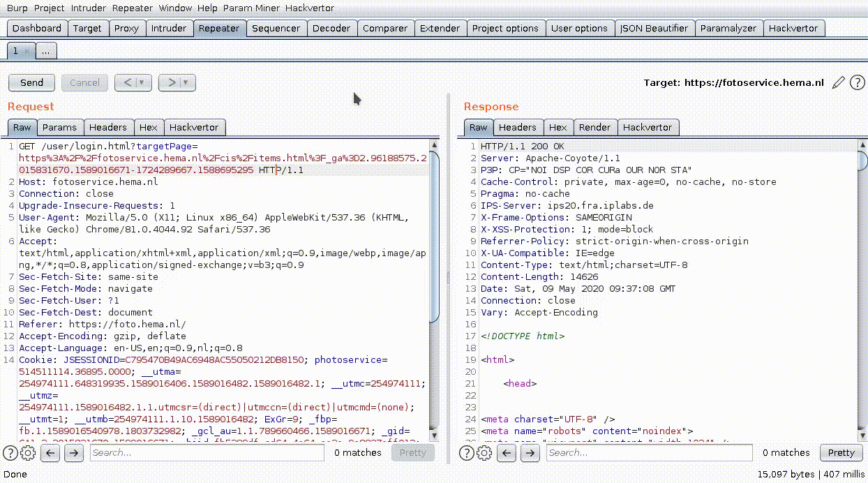Open the Project menu
Viewport: 868px width, 483px height.
(x=49, y=8)
